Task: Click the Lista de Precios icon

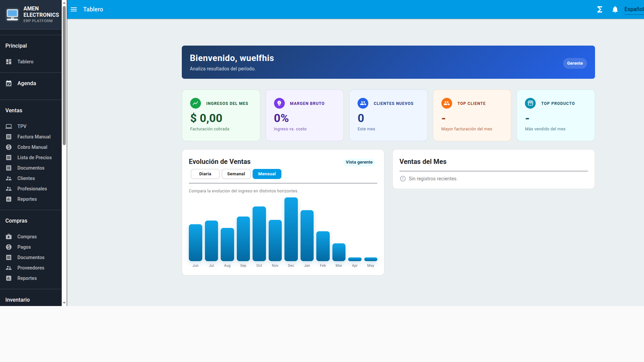Action: point(9,158)
